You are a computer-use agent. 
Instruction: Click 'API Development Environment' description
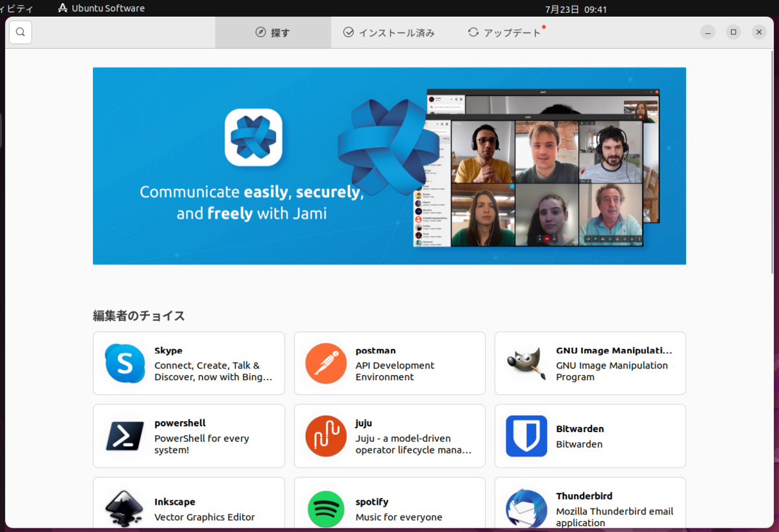pos(395,371)
